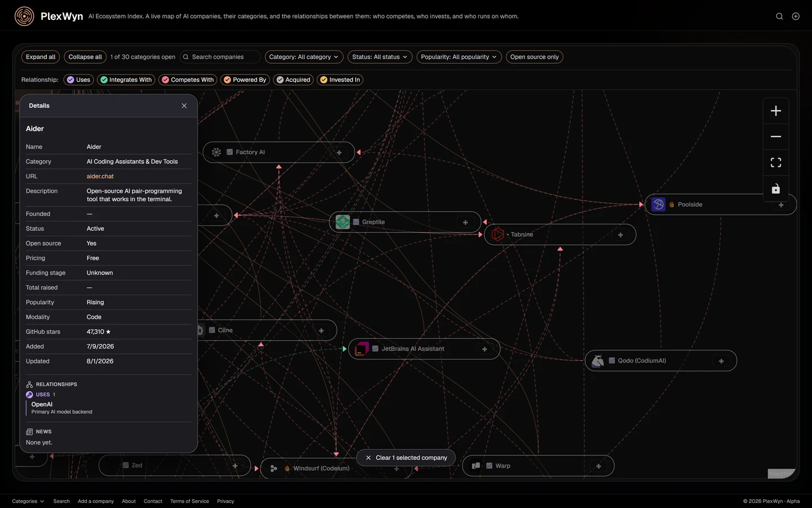
Task: Tick the Qodo (CodiumAI) node checkbox
Action: tap(612, 361)
